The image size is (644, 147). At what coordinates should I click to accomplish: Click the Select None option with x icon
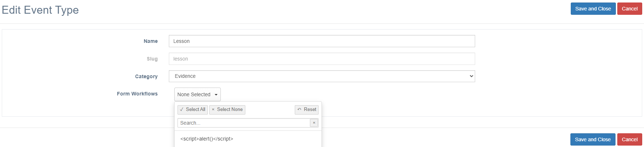pyautogui.click(x=227, y=110)
